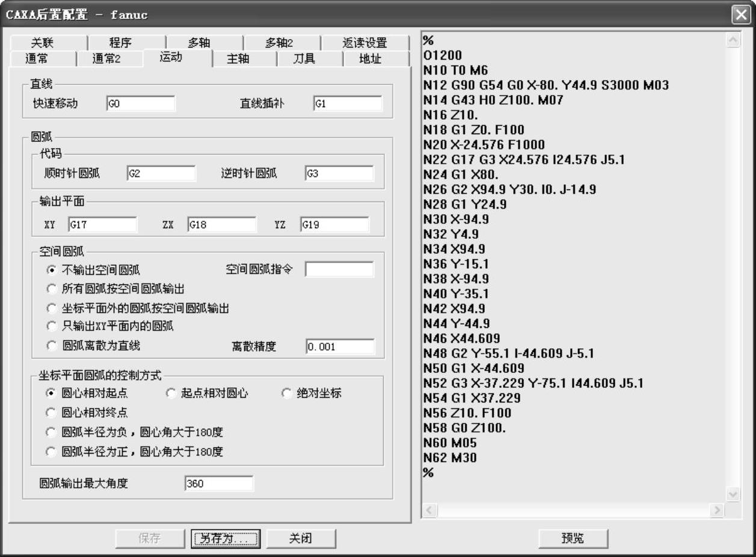
Task: Open the 多轴2 tab
Action: pos(280,43)
